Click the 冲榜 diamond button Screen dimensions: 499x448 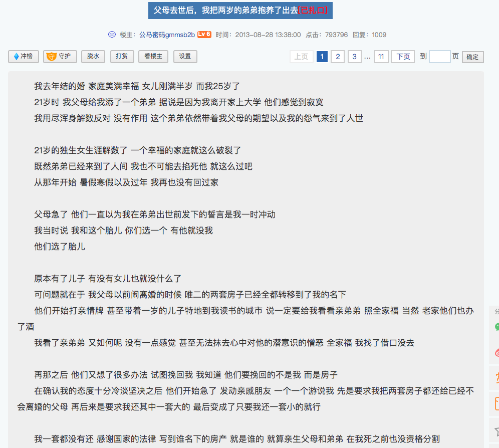click(x=24, y=57)
